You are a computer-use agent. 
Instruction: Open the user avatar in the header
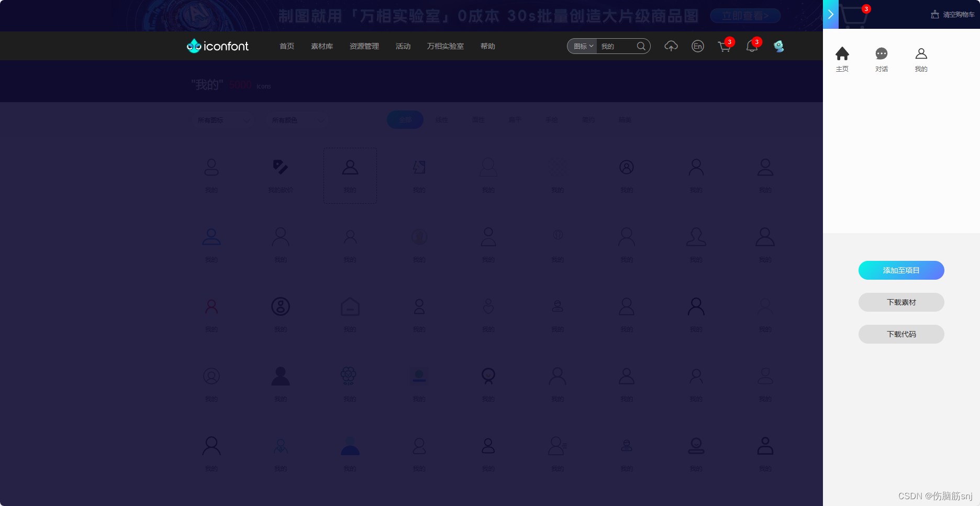click(779, 46)
